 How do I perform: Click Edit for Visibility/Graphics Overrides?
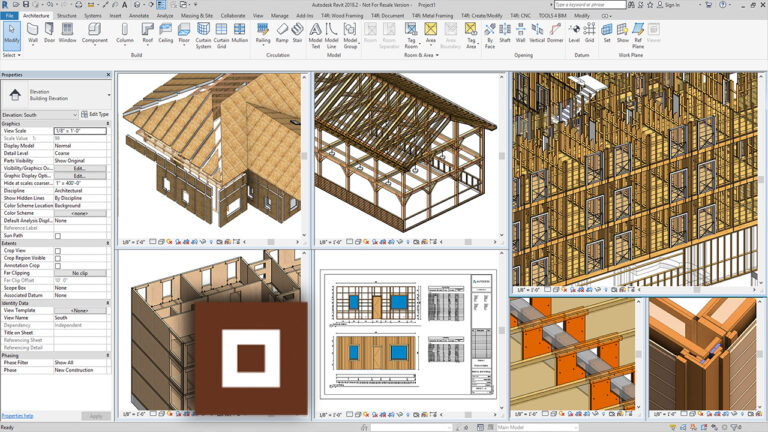click(x=80, y=168)
